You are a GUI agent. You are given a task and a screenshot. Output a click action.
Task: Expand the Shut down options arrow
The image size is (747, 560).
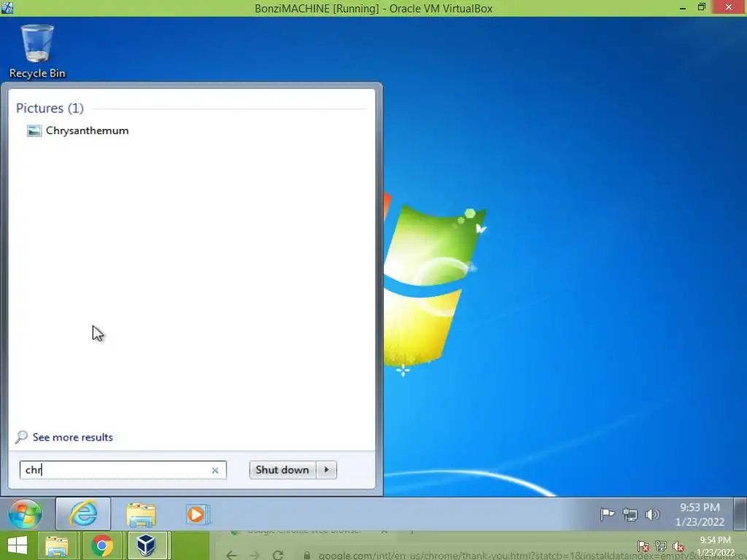tap(326, 470)
